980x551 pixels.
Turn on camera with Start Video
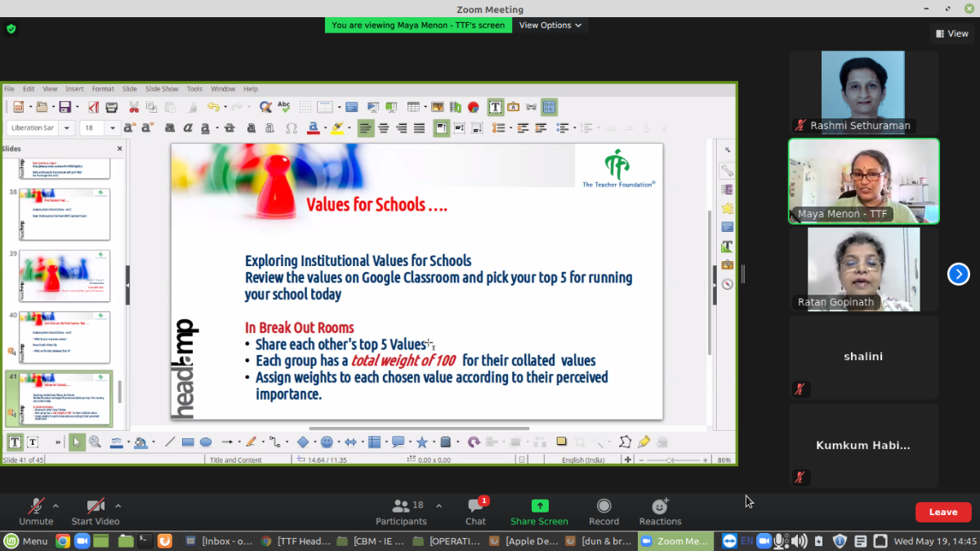96,507
